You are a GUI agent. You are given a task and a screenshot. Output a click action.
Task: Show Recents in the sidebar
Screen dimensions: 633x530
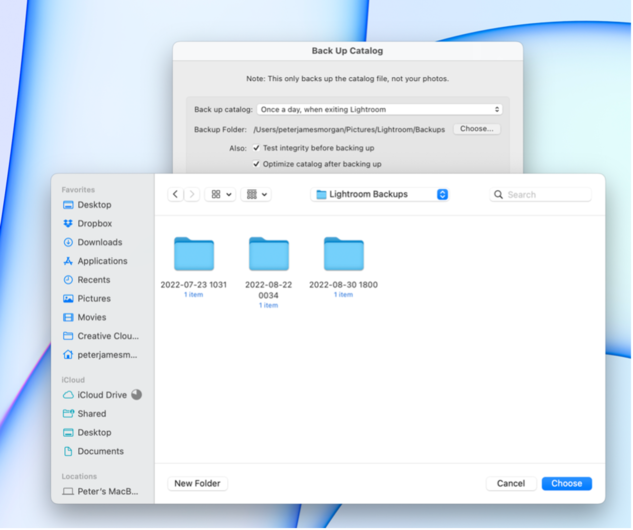click(x=94, y=280)
